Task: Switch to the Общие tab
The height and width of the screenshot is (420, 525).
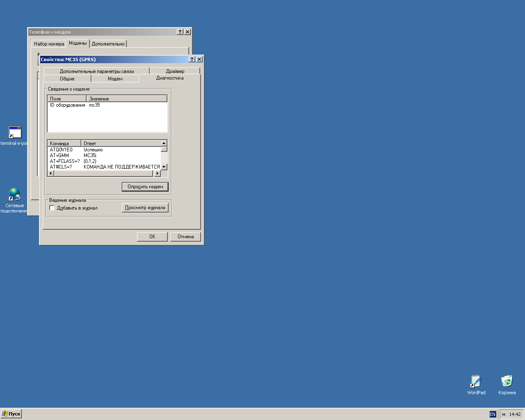Action: point(67,79)
